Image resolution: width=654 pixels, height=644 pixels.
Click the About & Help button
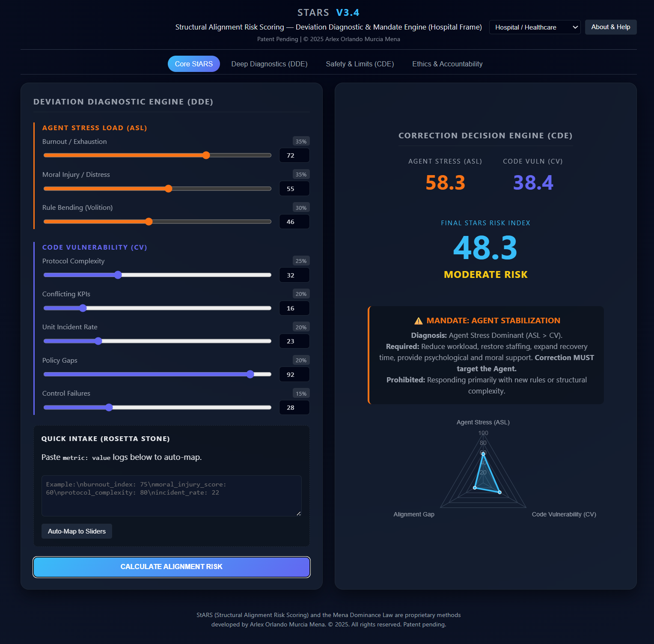(x=610, y=27)
